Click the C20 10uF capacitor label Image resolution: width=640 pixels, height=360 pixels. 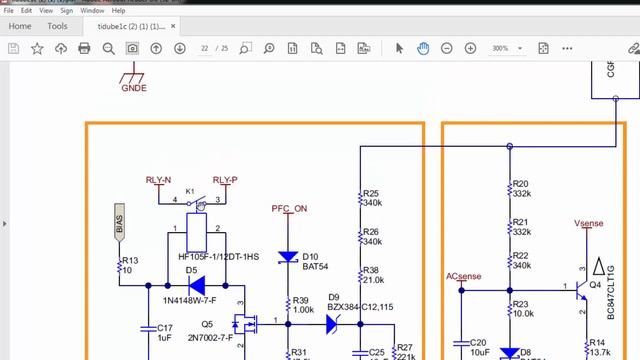click(479, 347)
